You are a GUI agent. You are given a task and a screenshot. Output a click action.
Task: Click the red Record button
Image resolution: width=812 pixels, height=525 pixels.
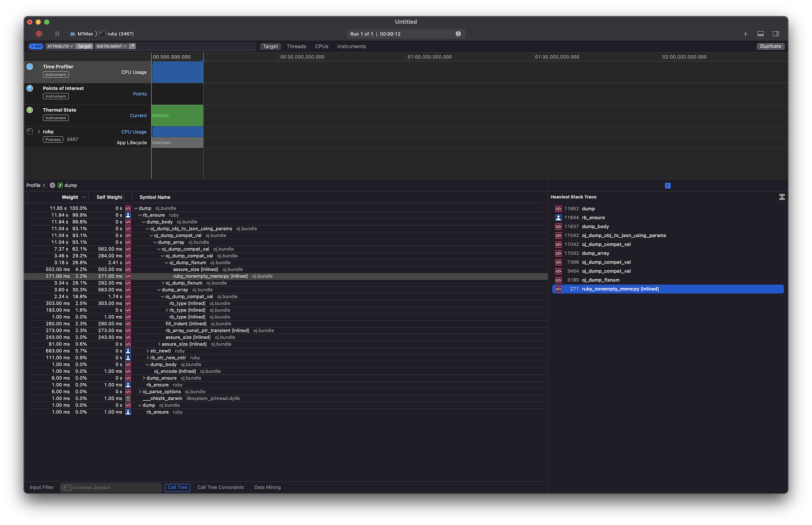39,34
